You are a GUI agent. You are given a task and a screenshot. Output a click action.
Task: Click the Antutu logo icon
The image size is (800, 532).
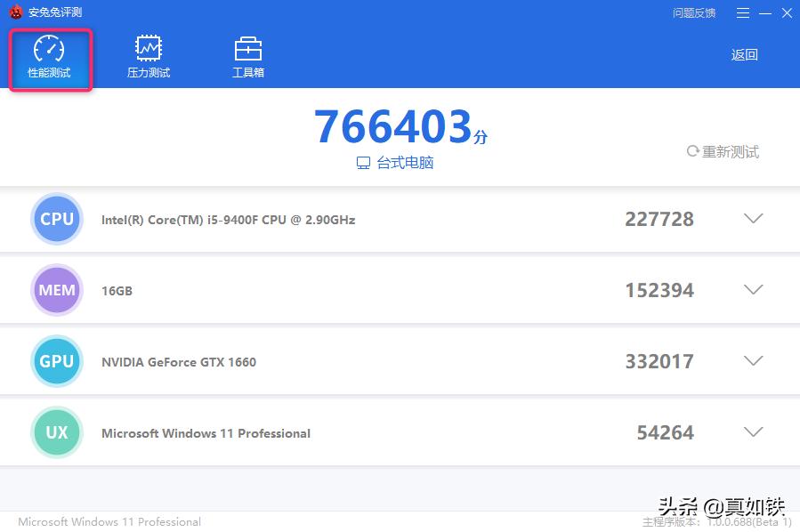click(16, 12)
